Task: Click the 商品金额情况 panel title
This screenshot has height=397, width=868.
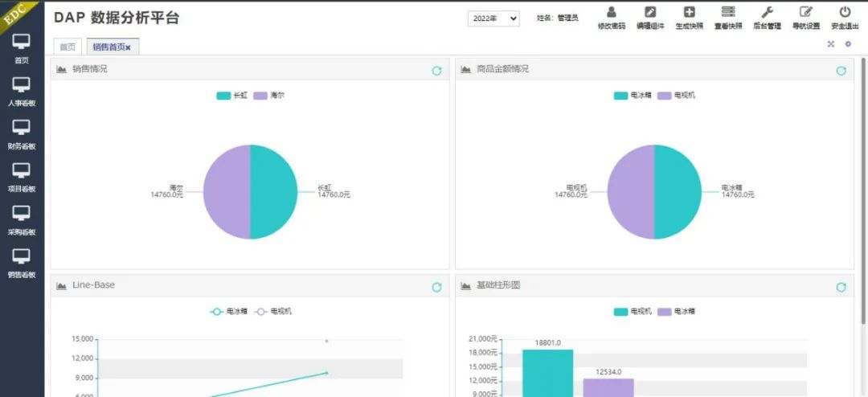Action: tap(502, 69)
